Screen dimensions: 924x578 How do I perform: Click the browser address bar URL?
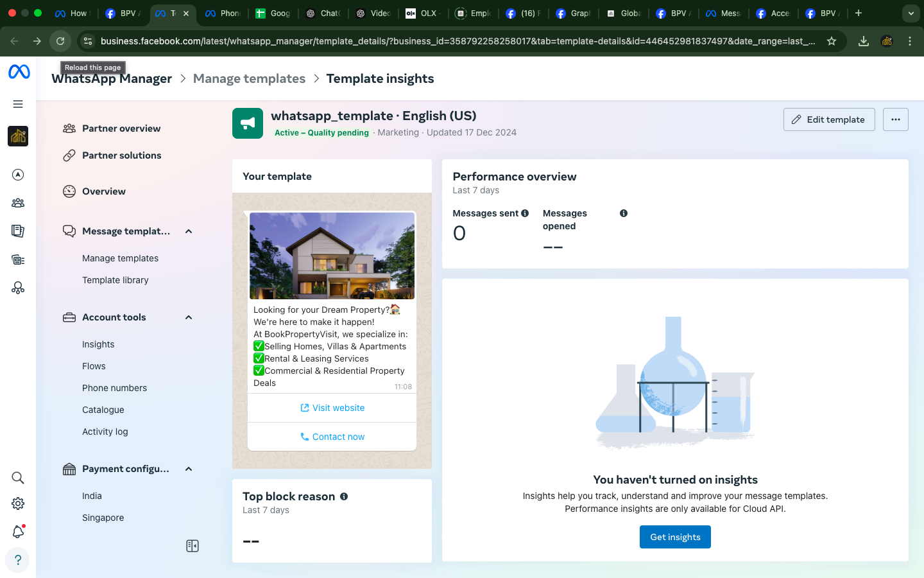click(x=458, y=41)
